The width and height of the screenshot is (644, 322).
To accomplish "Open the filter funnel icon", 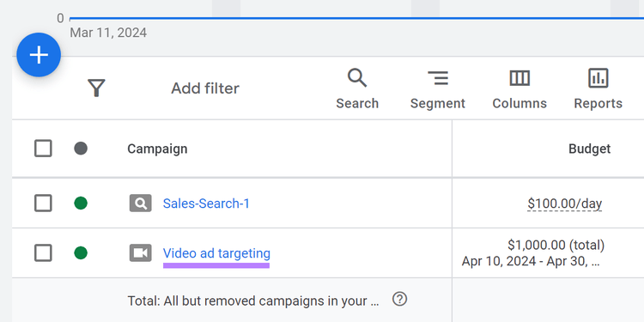I will click(96, 88).
